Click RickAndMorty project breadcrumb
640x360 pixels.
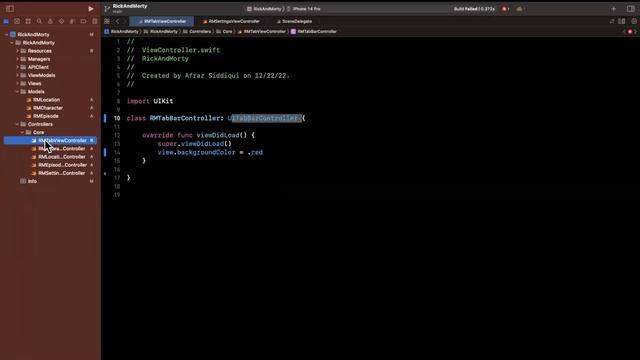(x=121, y=31)
